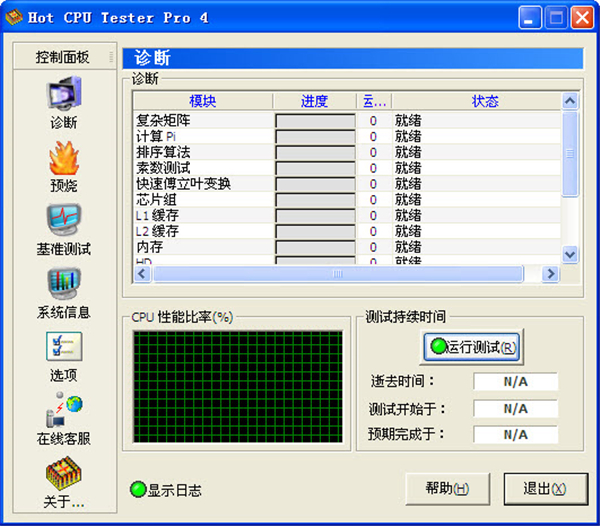
Task: Click the 内存 progress bar
Action: coord(315,247)
